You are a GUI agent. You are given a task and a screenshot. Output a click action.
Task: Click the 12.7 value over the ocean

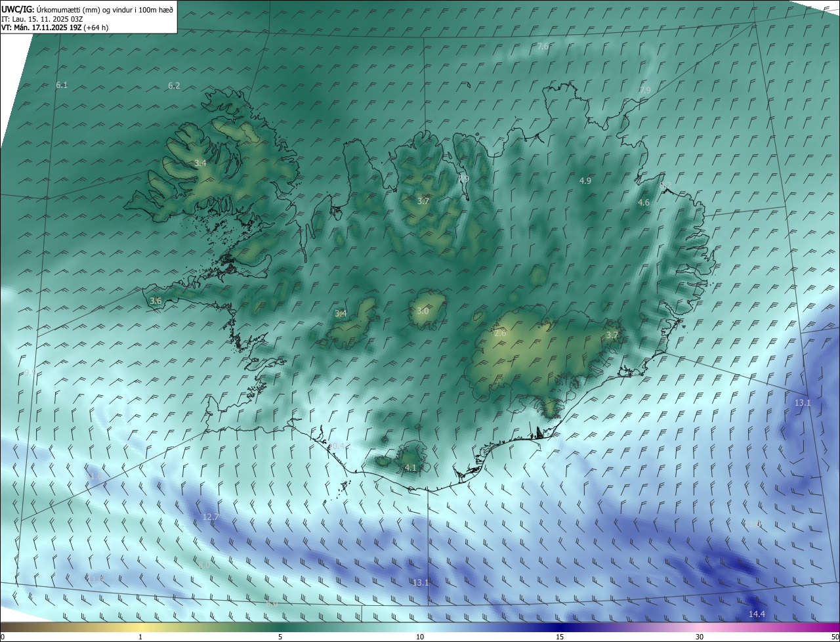211,517
